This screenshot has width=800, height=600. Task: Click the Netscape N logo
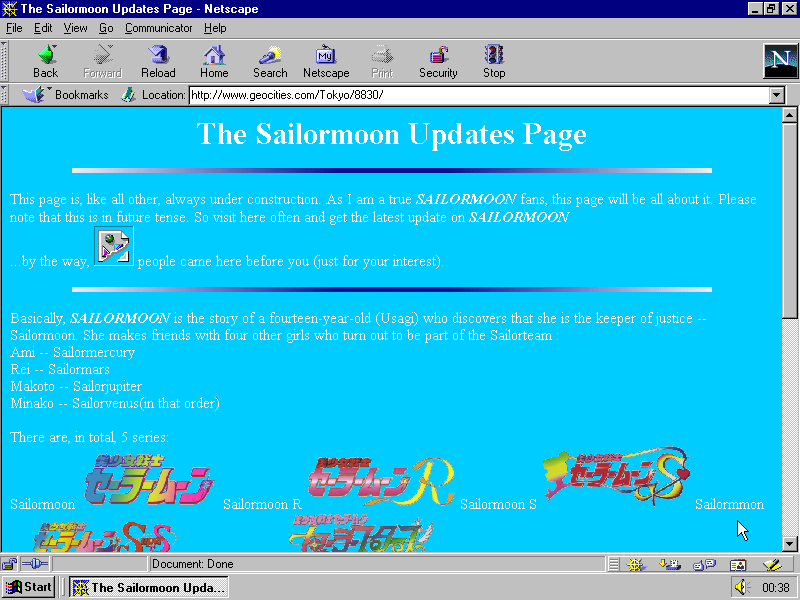(x=780, y=61)
